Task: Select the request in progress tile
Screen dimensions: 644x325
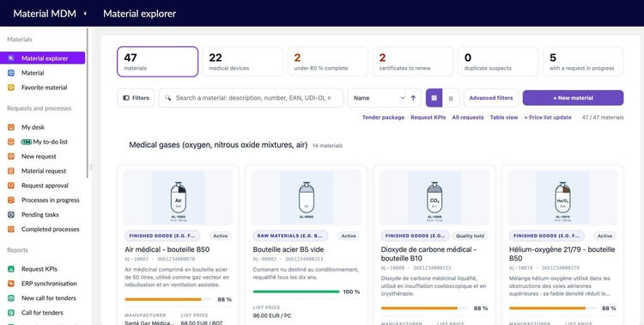Action: (583, 62)
